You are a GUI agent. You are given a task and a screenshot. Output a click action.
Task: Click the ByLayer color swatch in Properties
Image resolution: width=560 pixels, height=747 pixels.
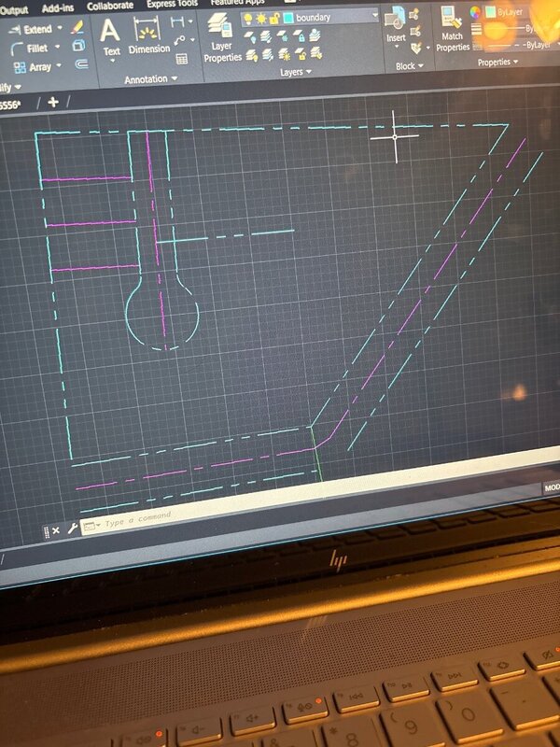(491, 12)
